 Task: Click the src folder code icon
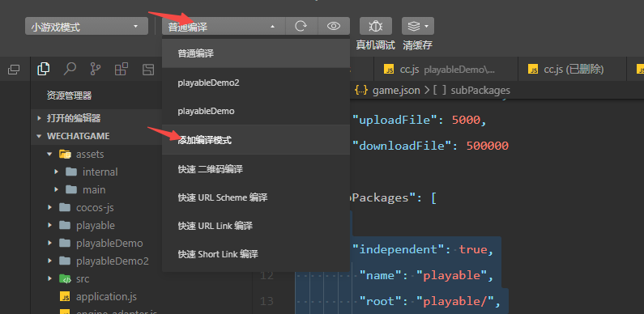(x=65, y=279)
